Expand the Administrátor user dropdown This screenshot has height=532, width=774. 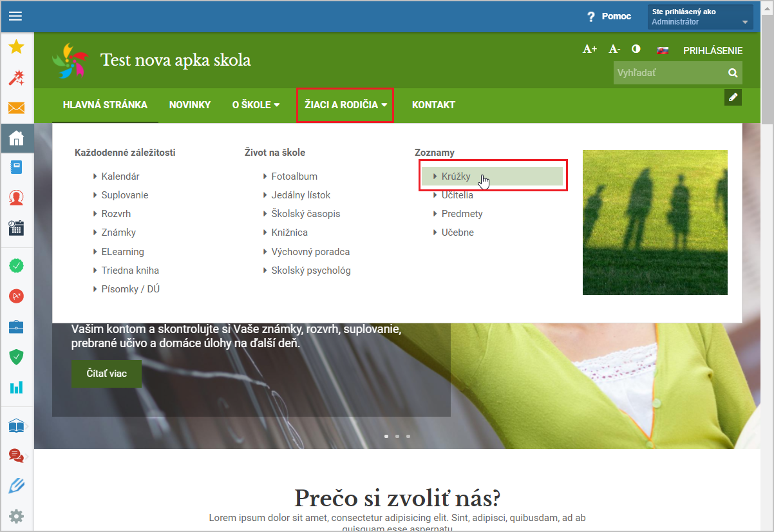[700, 17]
